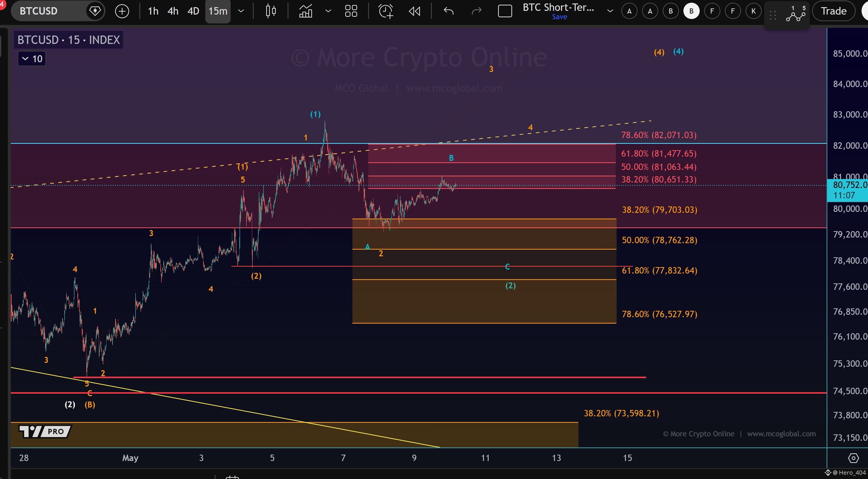Viewport: 868px width, 479px height.
Task: Select the white highlighted B circle
Action: pyautogui.click(x=691, y=11)
